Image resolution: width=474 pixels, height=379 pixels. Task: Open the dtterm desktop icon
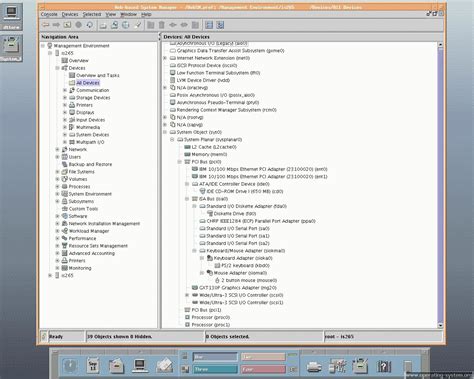pyautogui.click(x=11, y=17)
